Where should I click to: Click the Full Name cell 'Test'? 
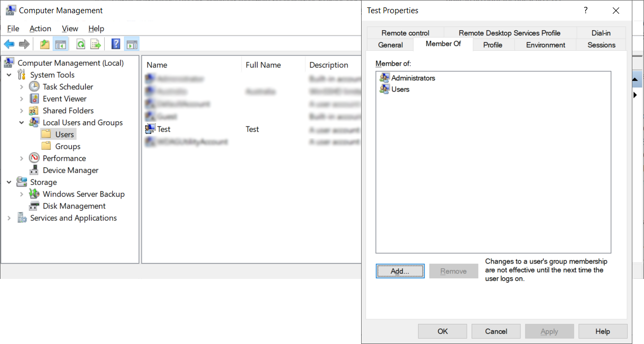pyautogui.click(x=252, y=129)
